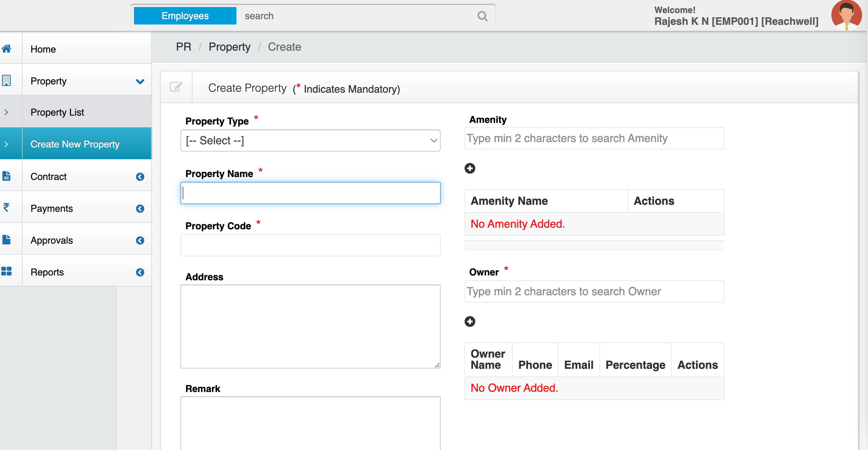Collapse the Property sidebar menu chevron
The image size is (868, 450).
tap(140, 81)
